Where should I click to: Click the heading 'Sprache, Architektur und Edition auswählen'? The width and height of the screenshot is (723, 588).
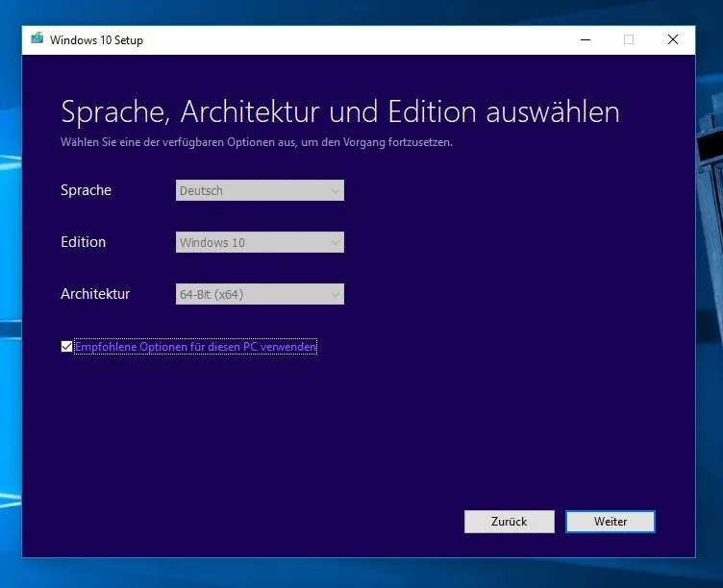(x=339, y=112)
